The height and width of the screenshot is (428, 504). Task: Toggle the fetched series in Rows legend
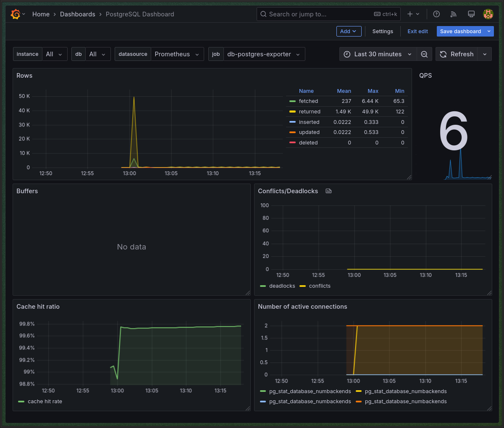(308, 101)
